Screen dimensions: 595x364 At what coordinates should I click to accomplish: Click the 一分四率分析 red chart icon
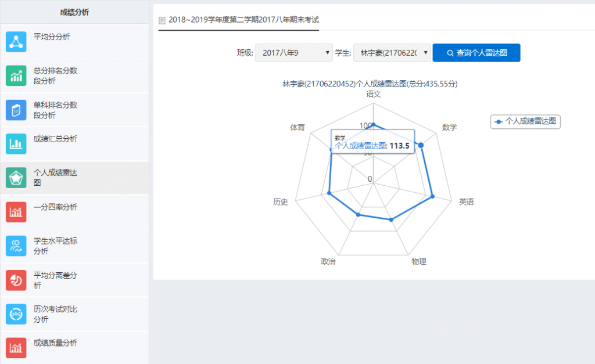click(16, 212)
